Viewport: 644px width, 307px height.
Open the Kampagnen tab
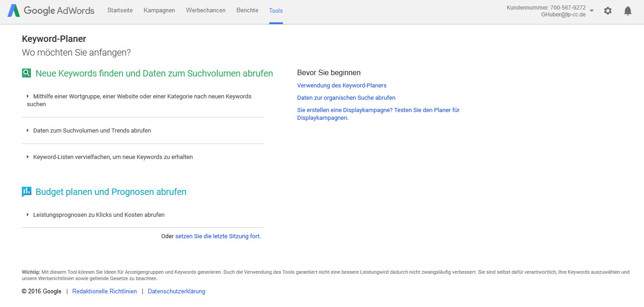tap(159, 10)
